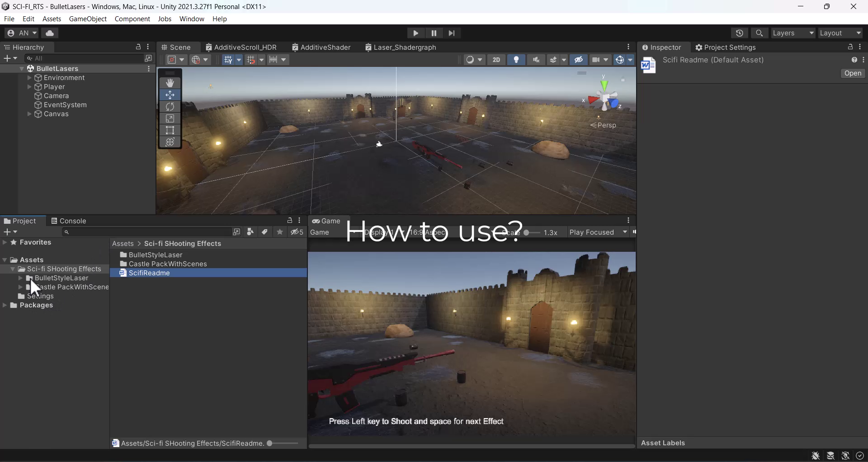Open the File menu
This screenshot has width=868, height=462.
pos(9,19)
